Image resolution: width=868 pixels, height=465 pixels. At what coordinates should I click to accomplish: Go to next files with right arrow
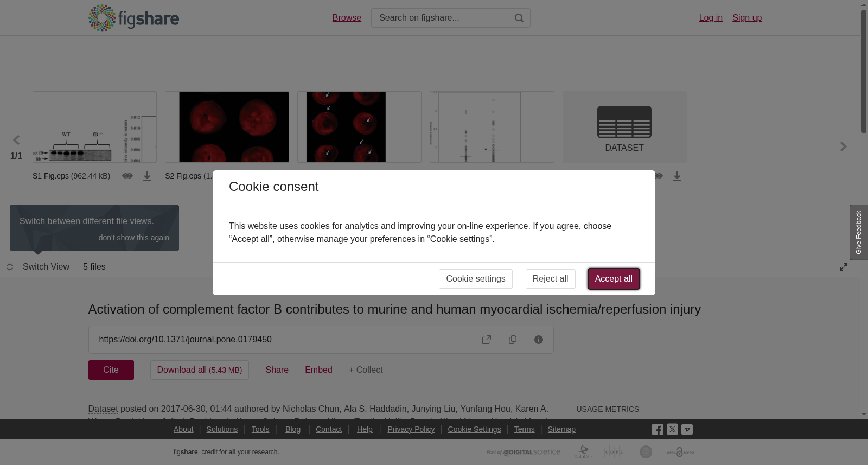pos(844,146)
